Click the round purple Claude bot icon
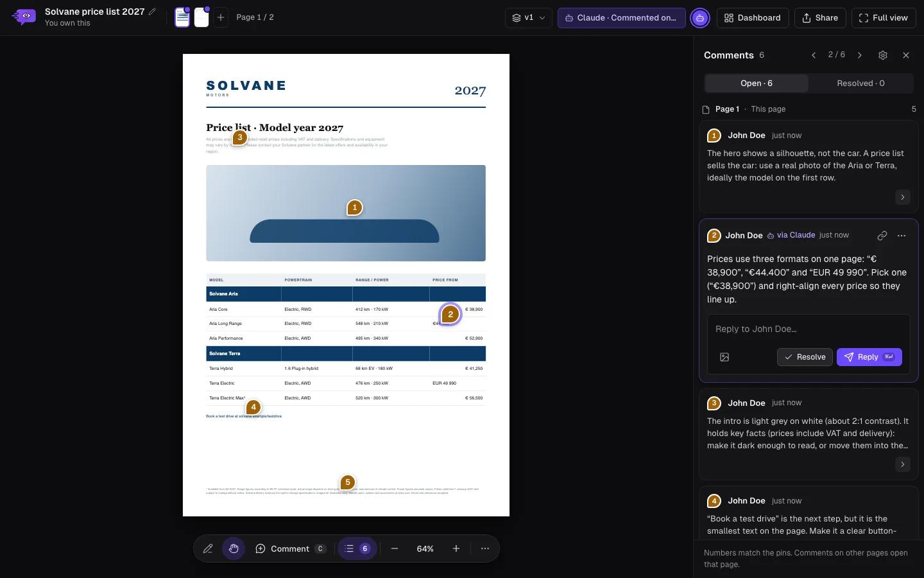The image size is (924, 578). pos(700,18)
